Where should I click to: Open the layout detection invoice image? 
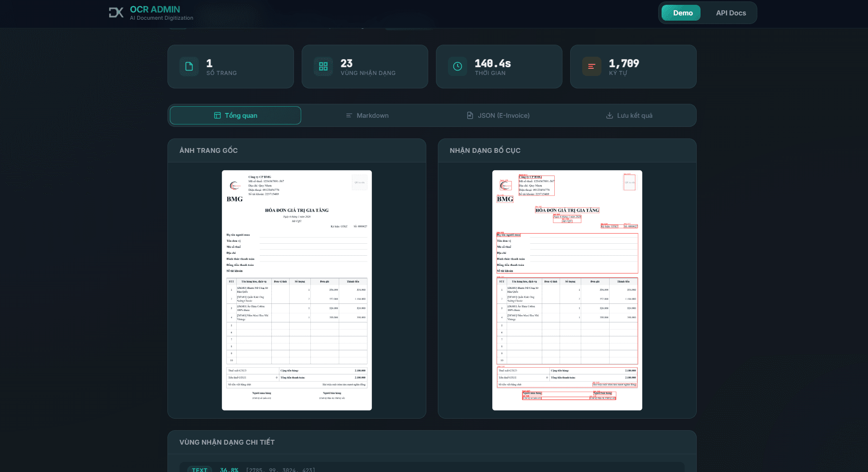(567, 290)
